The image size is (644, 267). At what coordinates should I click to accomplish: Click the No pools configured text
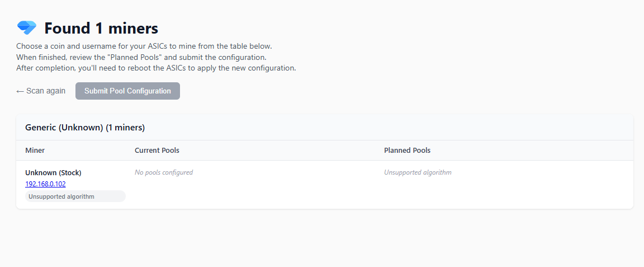pos(164,172)
